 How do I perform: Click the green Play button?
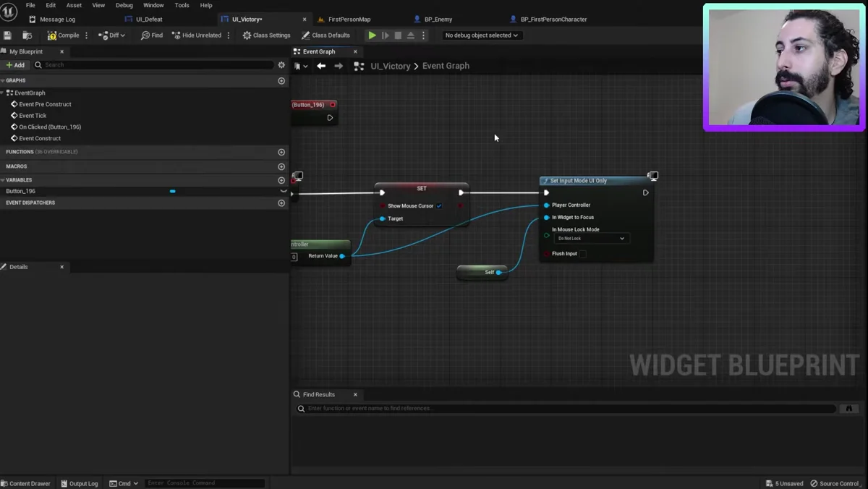(x=372, y=35)
